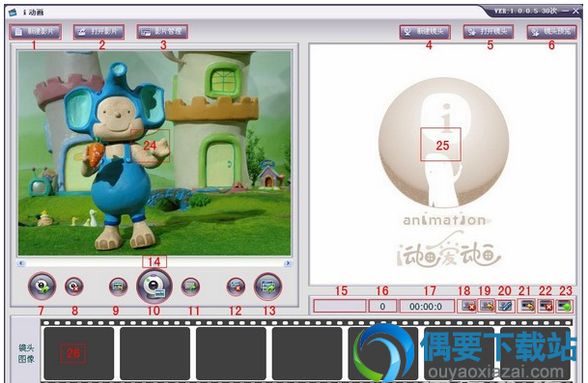Image resolution: width=588 pixels, height=383 pixels.
Task: Click right scroll arrow under camera preview
Action: pos(288,263)
